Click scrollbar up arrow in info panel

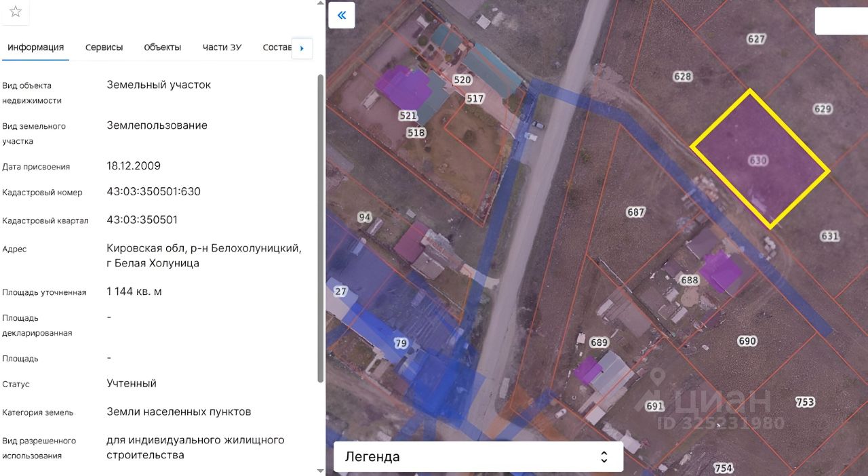(x=320, y=3)
